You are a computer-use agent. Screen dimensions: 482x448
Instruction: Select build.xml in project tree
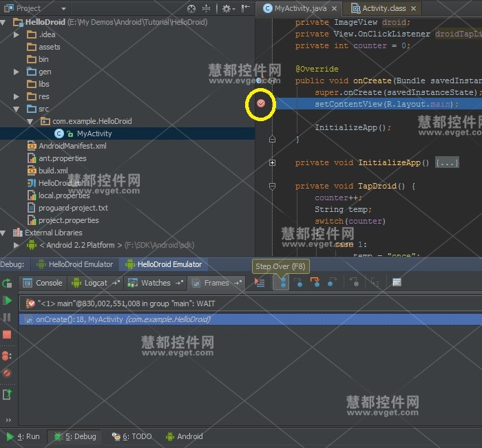[x=48, y=171]
